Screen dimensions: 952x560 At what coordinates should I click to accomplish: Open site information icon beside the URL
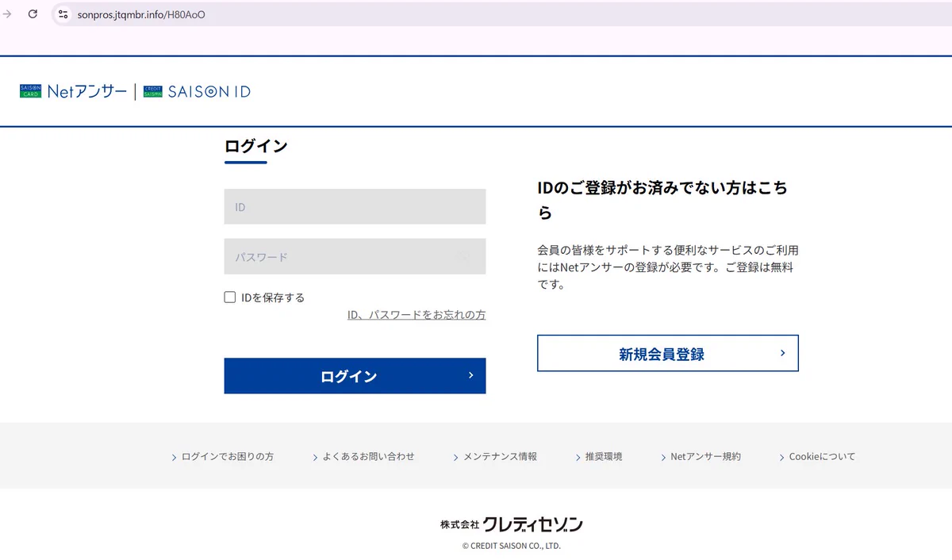coord(63,14)
